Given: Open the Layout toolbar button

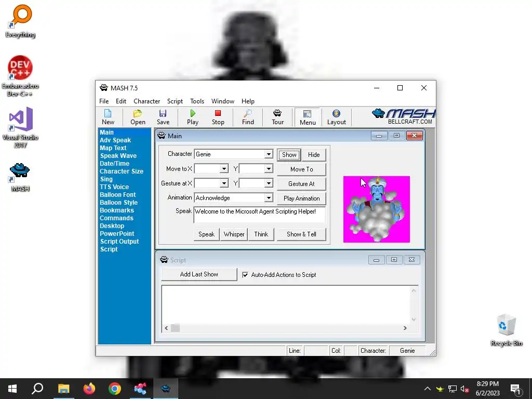Looking at the screenshot, I should [x=336, y=117].
